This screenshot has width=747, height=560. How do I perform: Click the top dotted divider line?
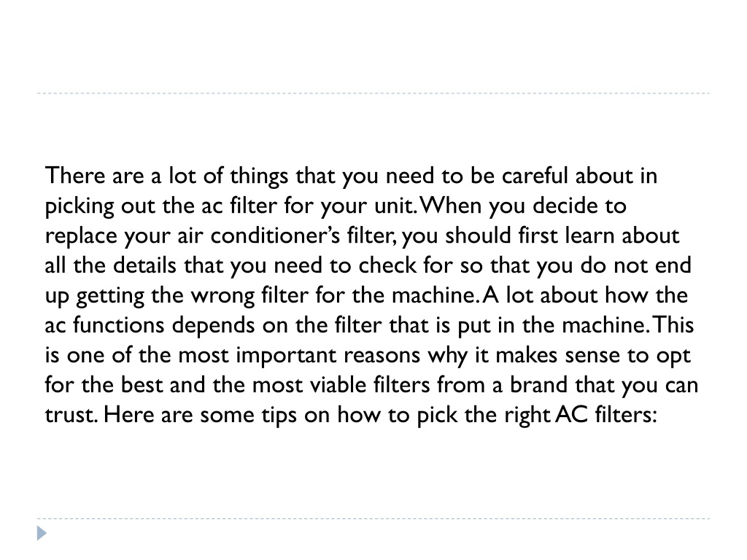[373, 93]
